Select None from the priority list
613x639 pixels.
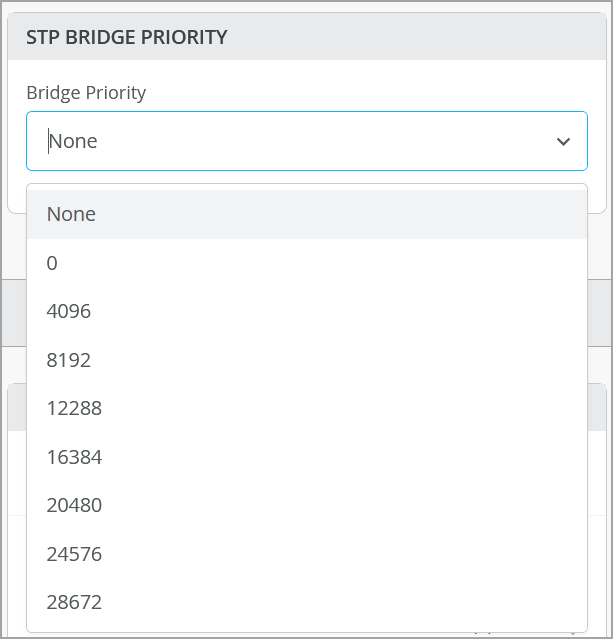click(x=71, y=214)
